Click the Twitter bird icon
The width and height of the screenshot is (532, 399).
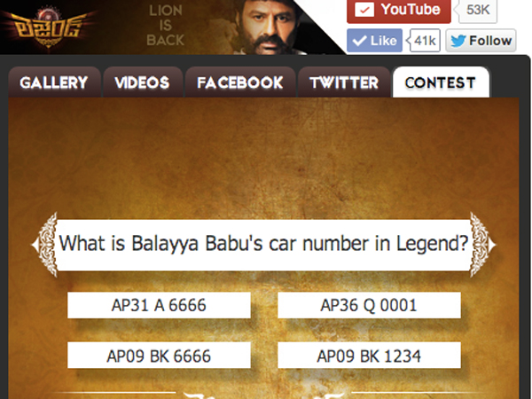458,41
